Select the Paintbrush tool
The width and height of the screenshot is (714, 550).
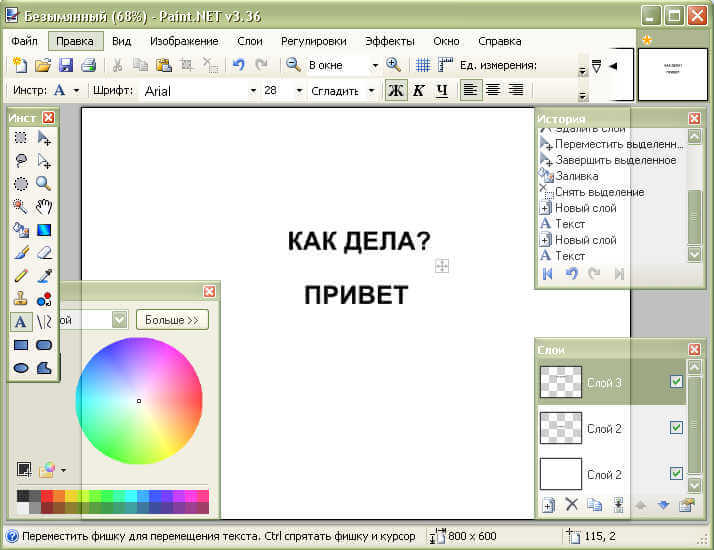pyautogui.click(x=20, y=253)
